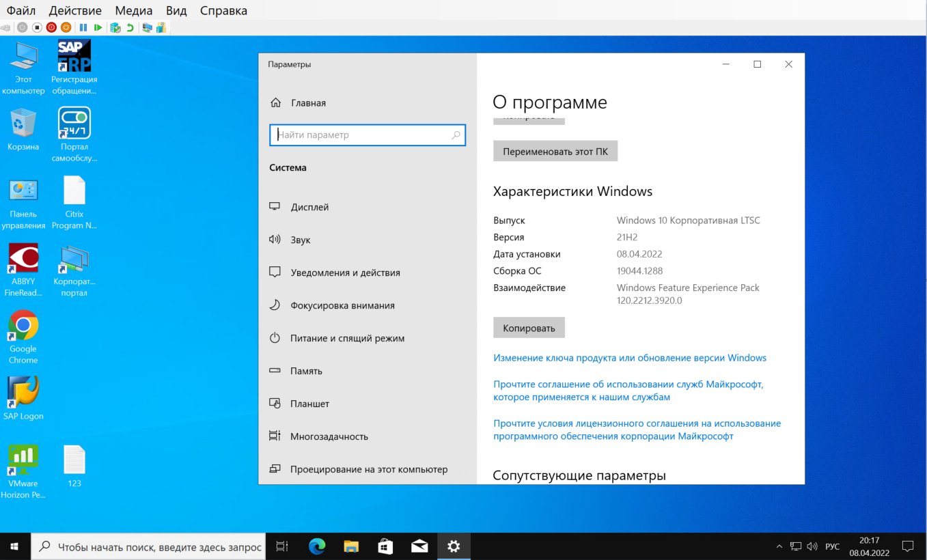The height and width of the screenshot is (560, 927).
Task: Open Google Chrome from the desktop
Action: (x=23, y=326)
